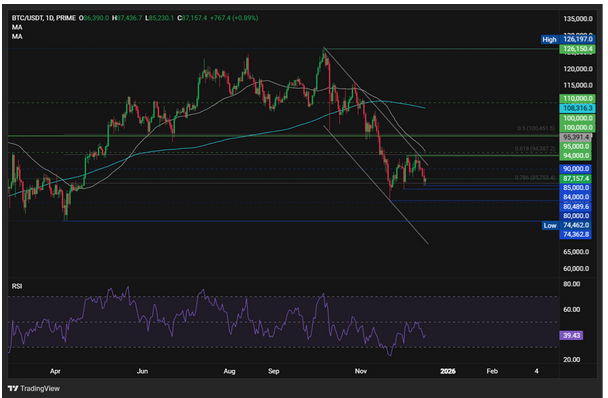Screen dimensions: 608x398
Task: Click the 120,000.0 axis label
Action: tap(577, 69)
